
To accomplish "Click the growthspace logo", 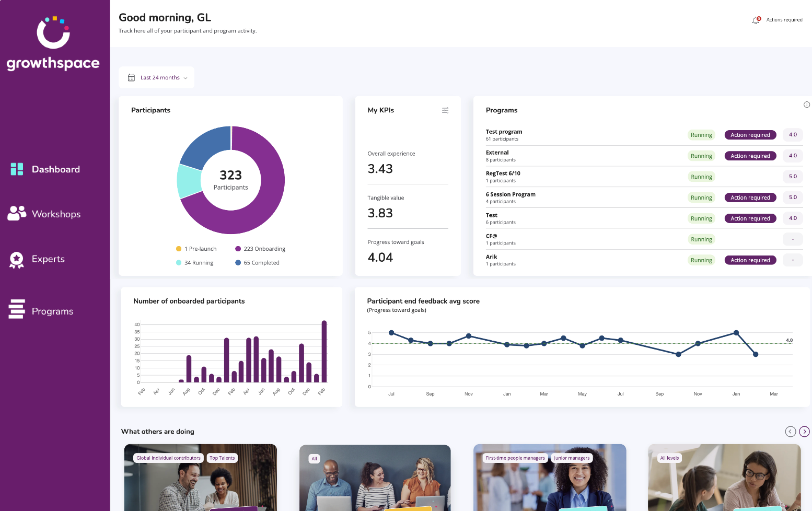I will click(53, 44).
